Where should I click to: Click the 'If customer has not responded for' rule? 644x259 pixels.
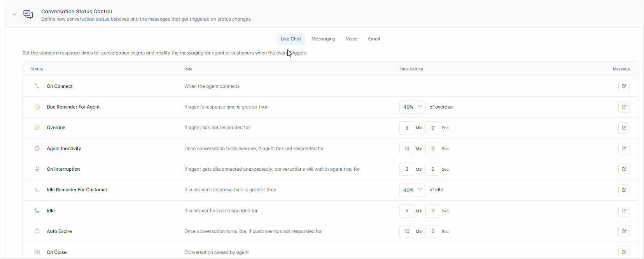point(221,211)
